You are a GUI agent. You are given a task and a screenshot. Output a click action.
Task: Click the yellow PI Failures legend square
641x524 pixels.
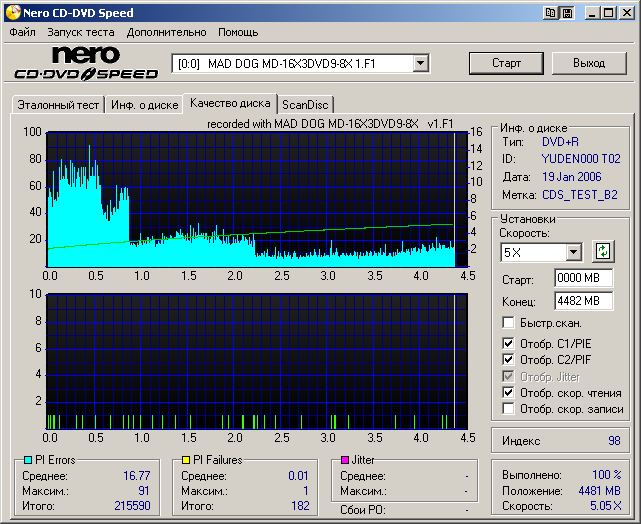click(x=186, y=460)
